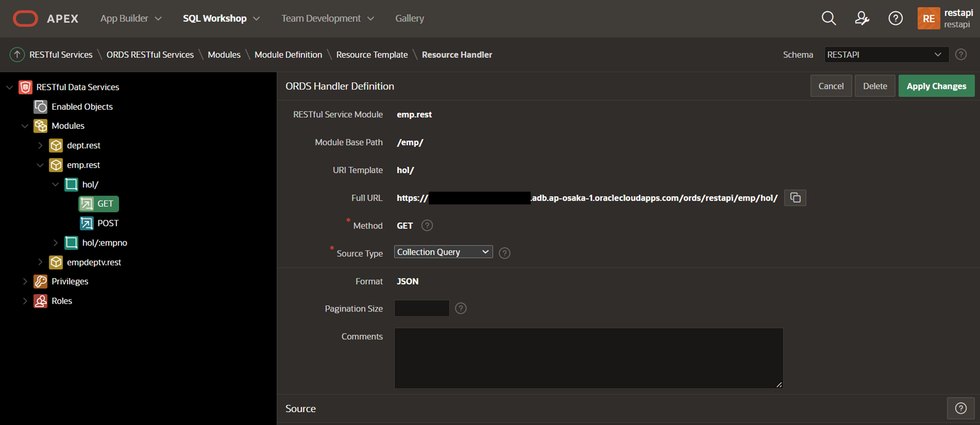
Task: Click the Oracle APEX logo icon
Action: (25, 19)
